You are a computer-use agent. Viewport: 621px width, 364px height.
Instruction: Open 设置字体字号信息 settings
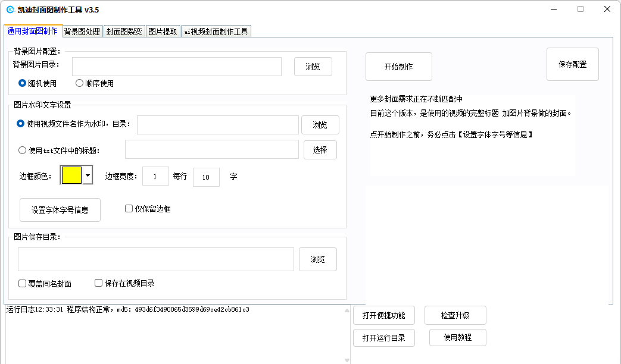tap(60, 210)
